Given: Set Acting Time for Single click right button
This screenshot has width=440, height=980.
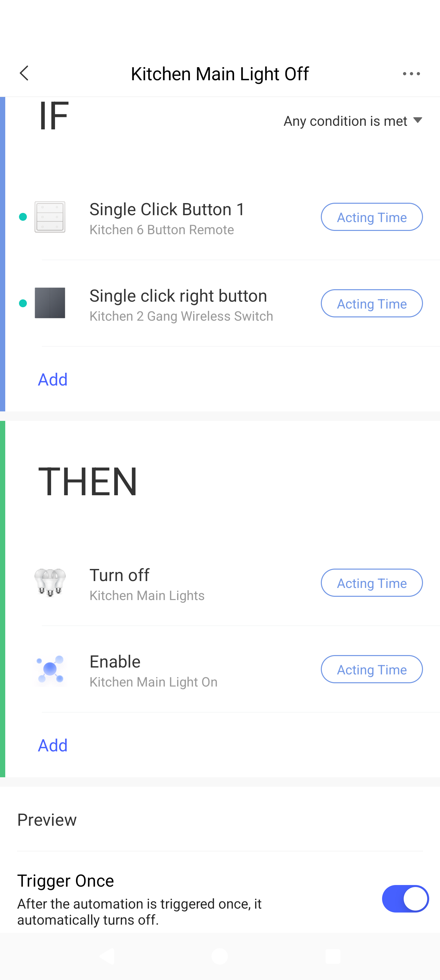Looking at the screenshot, I should tap(372, 303).
